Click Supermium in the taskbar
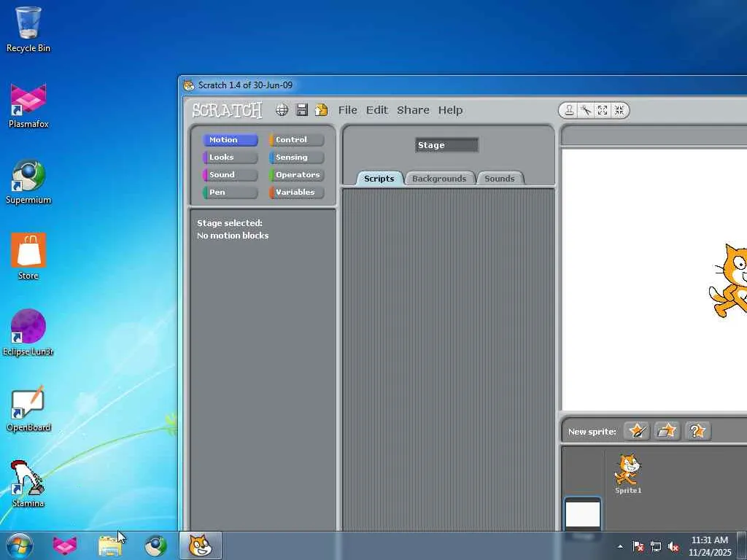The image size is (747, 560). point(155,545)
